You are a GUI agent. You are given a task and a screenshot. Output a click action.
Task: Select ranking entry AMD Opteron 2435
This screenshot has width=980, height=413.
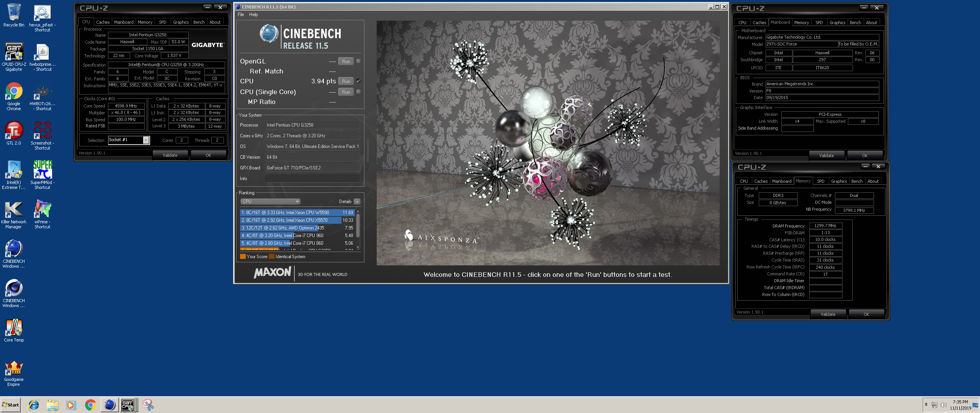point(297,228)
